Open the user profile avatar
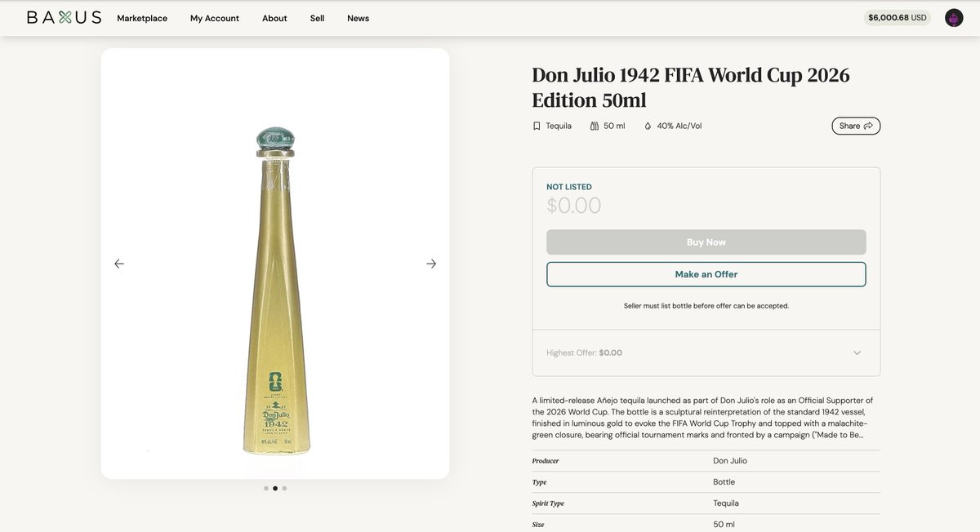Image resolution: width=980 pixels, height=532 pixels. coord(954,17)
